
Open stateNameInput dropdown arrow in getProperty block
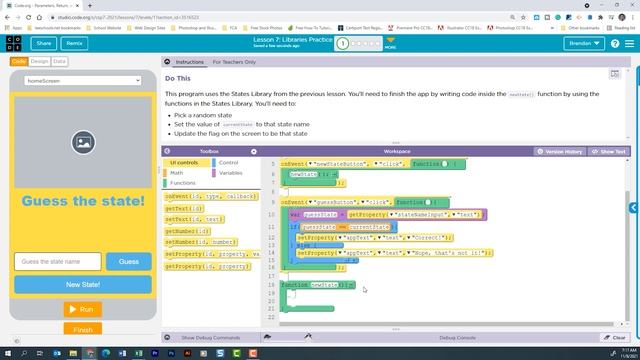tap(391, 215)
